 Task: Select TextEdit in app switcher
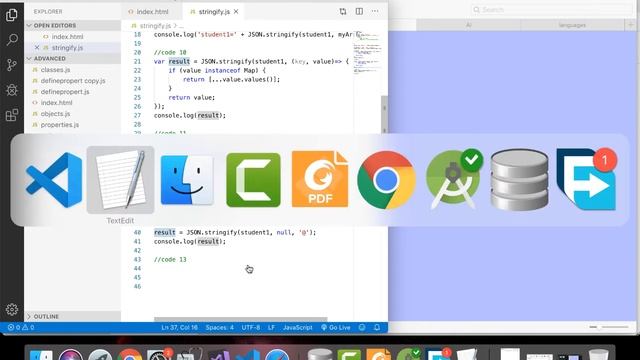[x=120, y=180]
